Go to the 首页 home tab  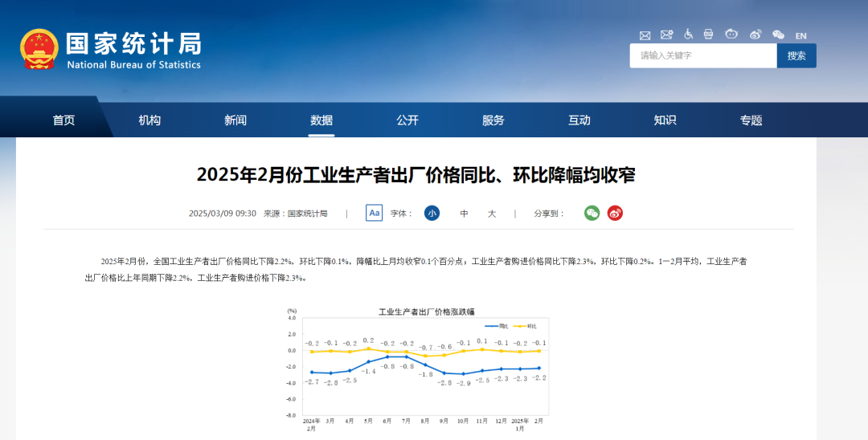(x=63, y=120)
